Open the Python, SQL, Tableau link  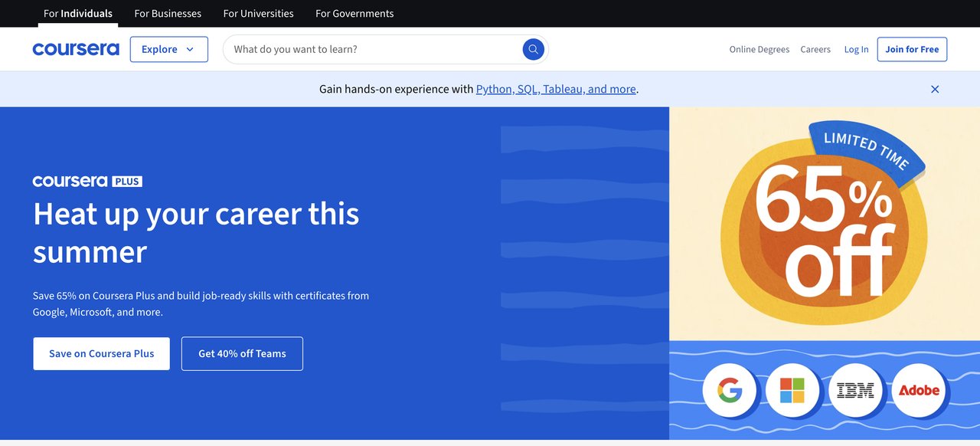coord(556,89)
